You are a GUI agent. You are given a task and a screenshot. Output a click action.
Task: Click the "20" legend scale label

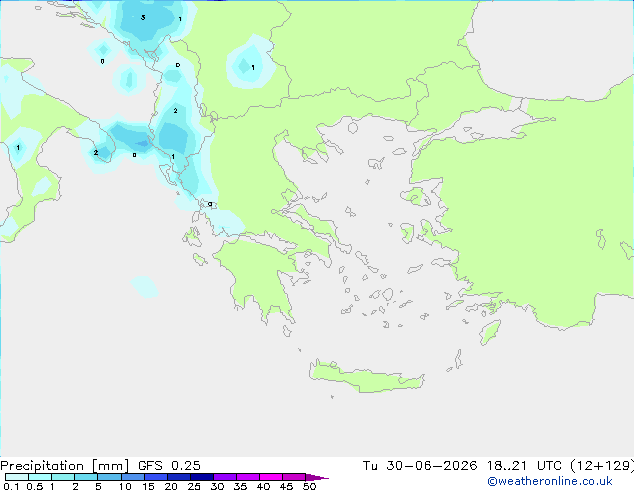tap(171, 486)
